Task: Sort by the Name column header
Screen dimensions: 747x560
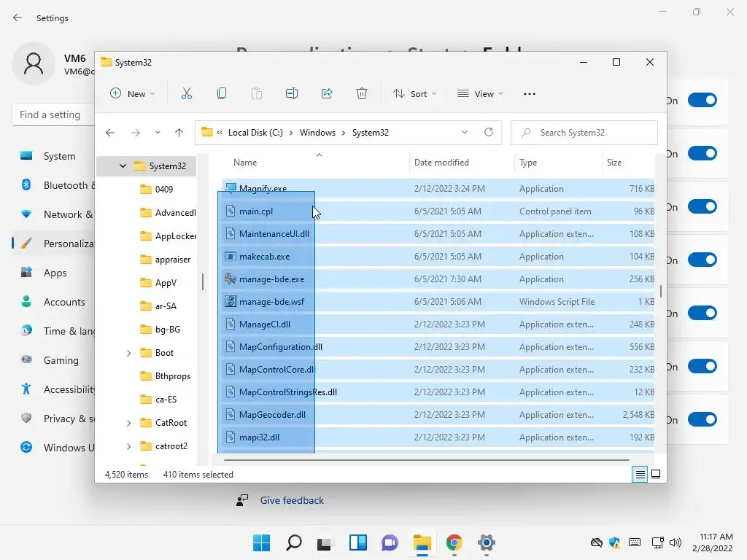Action: (x=245, y=163)
